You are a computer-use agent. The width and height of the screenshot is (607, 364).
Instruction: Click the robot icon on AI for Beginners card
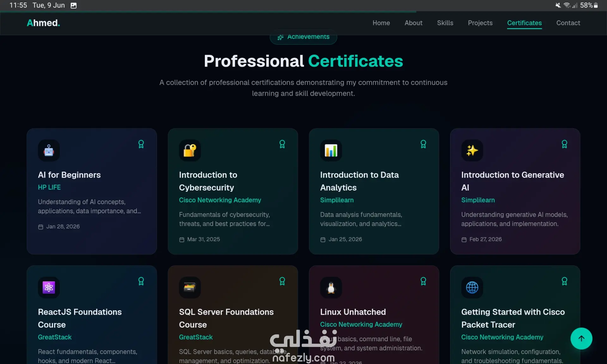49,150
